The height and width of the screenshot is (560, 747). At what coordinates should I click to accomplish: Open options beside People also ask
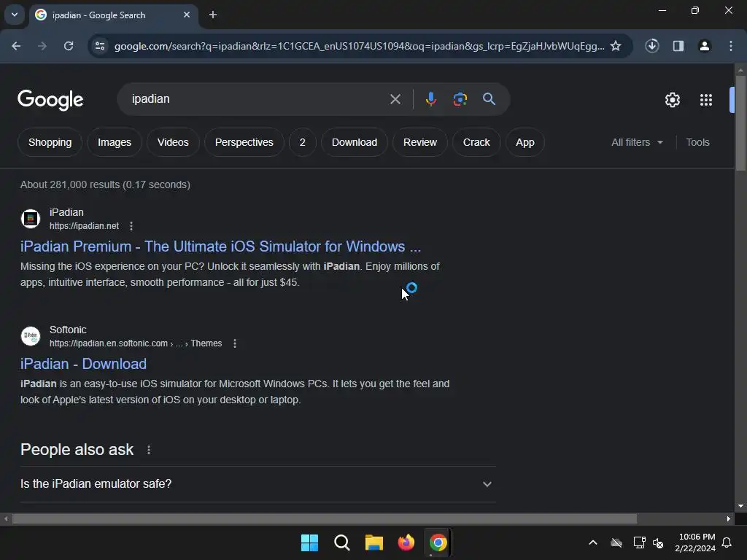(x=149, y=450)
